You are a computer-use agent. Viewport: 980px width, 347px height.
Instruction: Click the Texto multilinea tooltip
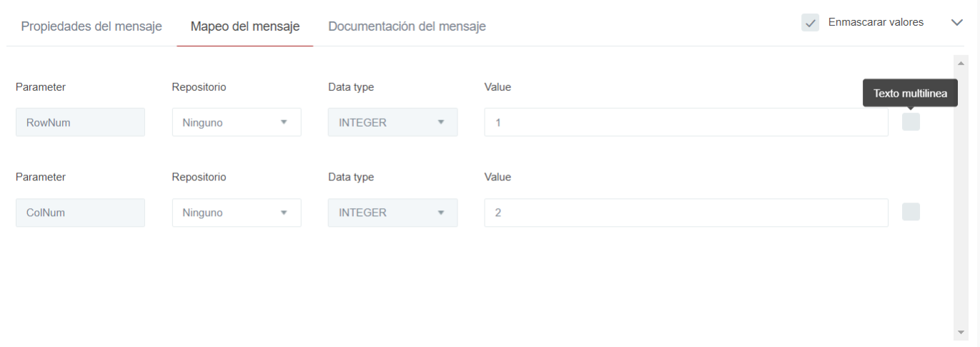(909, 93)
